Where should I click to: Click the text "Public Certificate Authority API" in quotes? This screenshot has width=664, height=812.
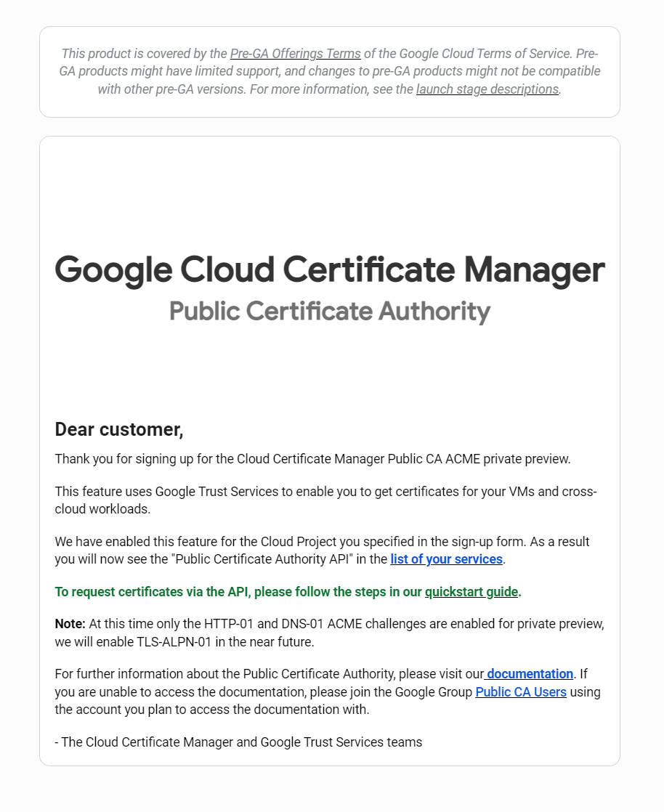click(262, 559)
